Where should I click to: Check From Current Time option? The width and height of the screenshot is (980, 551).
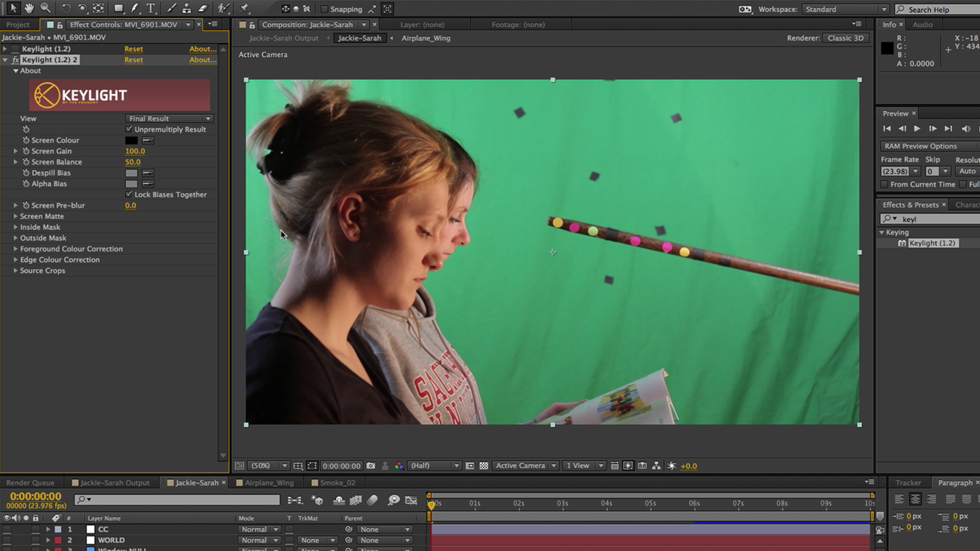coord(885,184)
